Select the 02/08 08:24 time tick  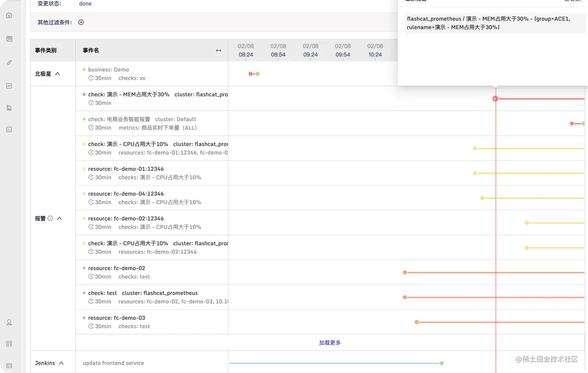click(246, 50)
